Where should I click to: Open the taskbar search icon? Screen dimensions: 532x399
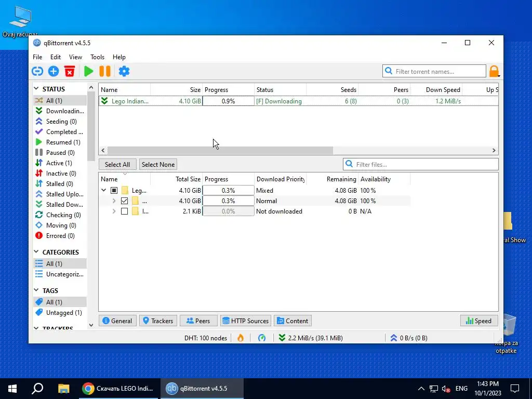pyautogui.click(x=37, y=389)
